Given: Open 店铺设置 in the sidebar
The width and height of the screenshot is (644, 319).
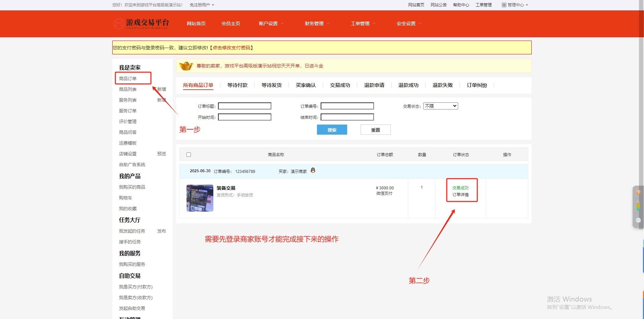Looking at the screenshot, I should point(128,154).
